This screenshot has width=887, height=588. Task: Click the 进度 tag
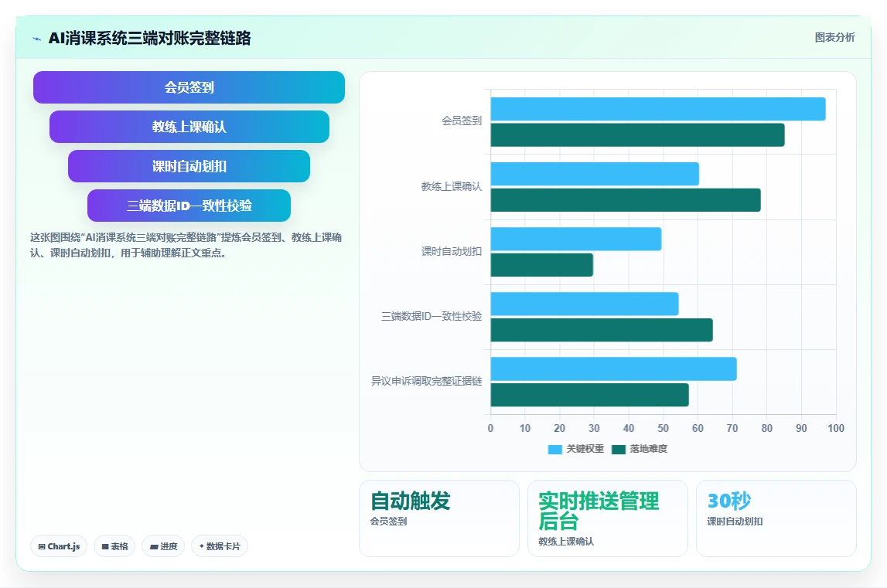coord(163,546)
